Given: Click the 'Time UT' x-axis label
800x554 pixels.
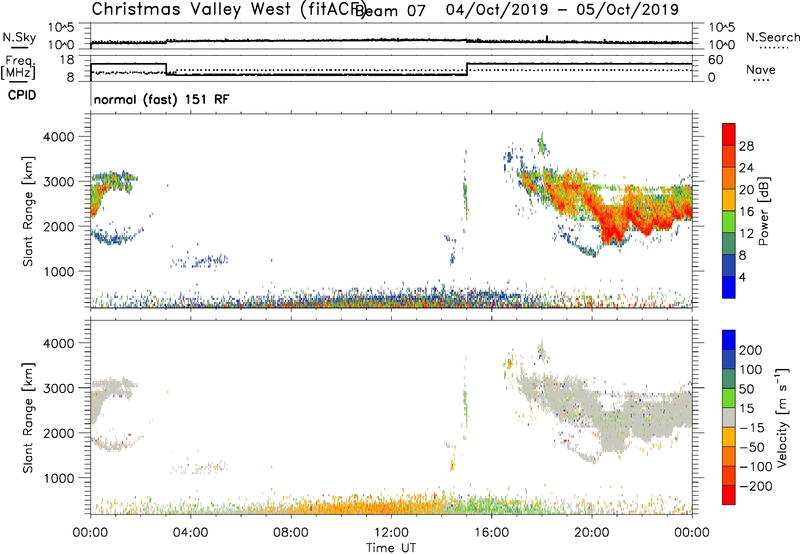Looking at the screenshot, I should tap(391, 548).
